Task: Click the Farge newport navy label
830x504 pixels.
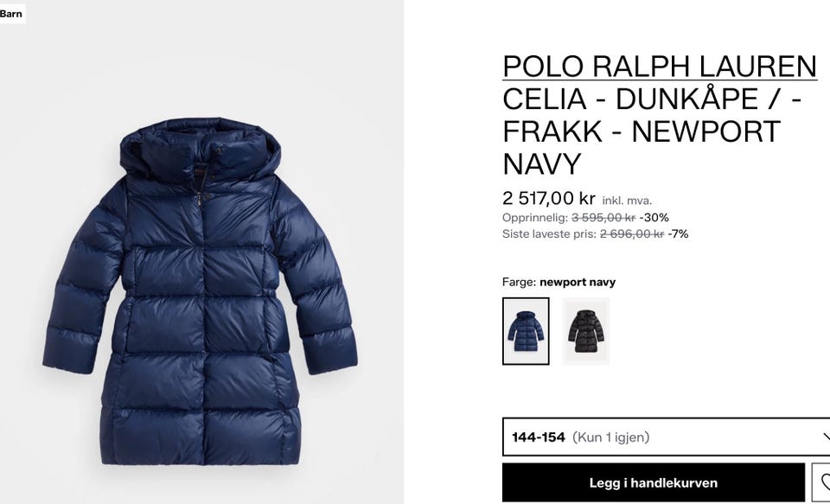Action: click(x=559, y=282)
